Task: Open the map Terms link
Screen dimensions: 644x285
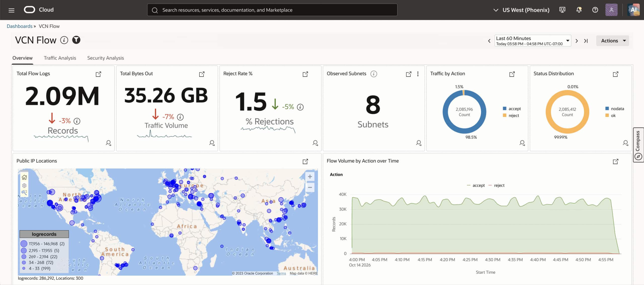Action: coord(281,273)
